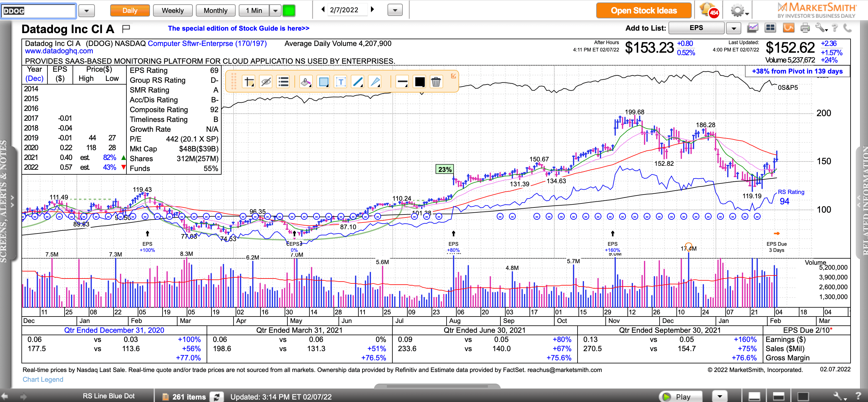
Task: Open alerts bell showing 454 notifications
Action: point(709,10)
